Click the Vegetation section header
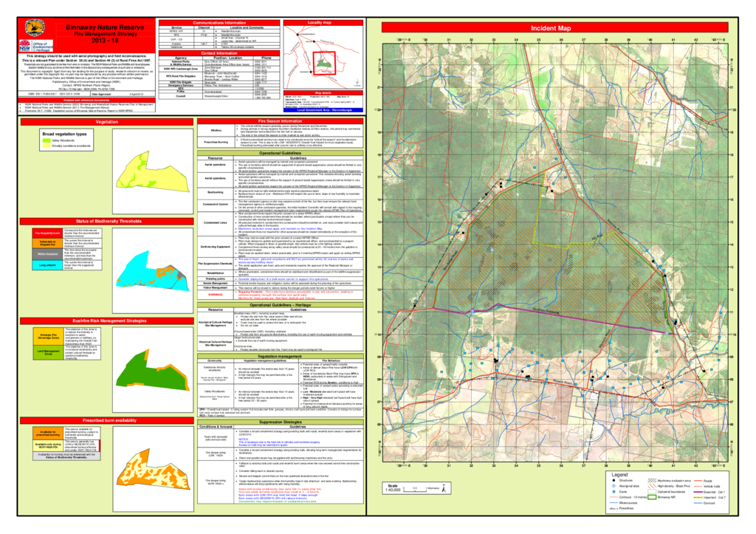 107,122
